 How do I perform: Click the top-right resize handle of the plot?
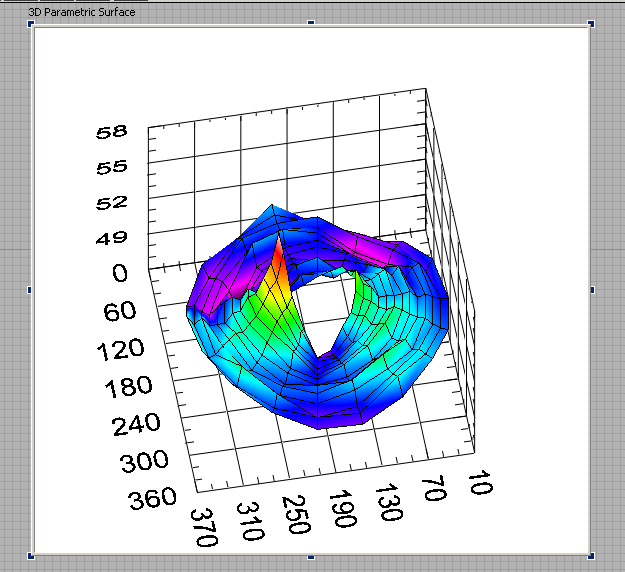click(x=591, y=24)
